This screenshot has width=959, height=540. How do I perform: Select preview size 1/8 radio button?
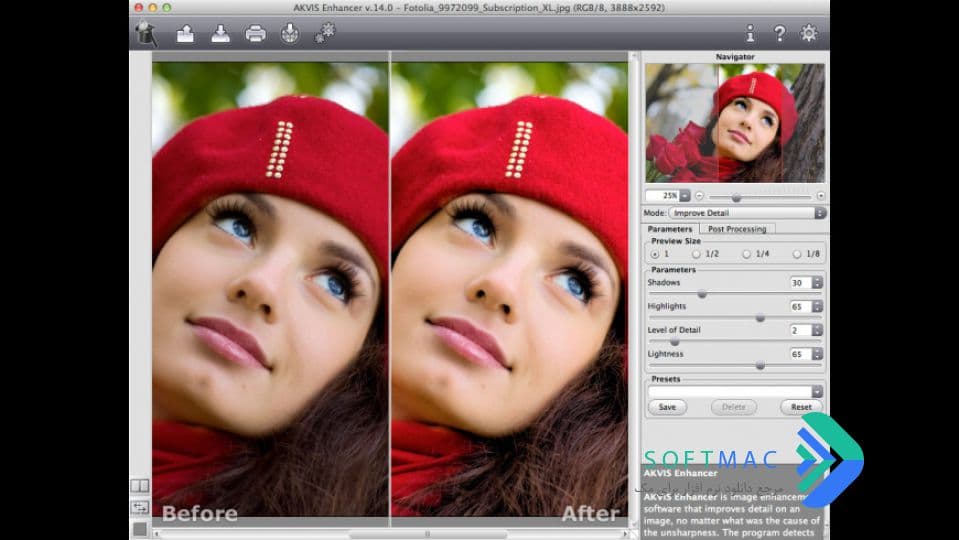pos(796,254)
